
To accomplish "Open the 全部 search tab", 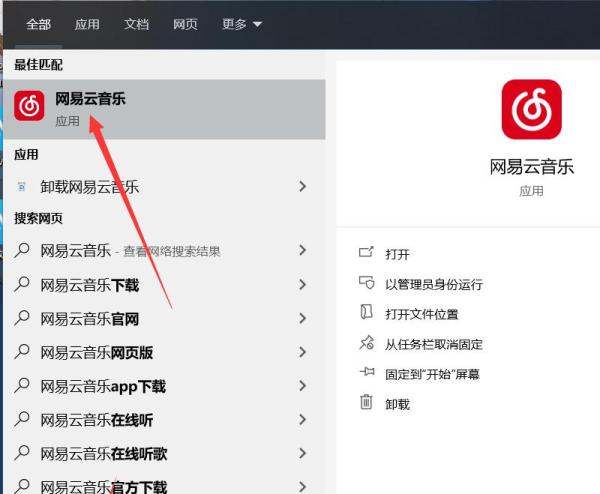I will [38, 24].
